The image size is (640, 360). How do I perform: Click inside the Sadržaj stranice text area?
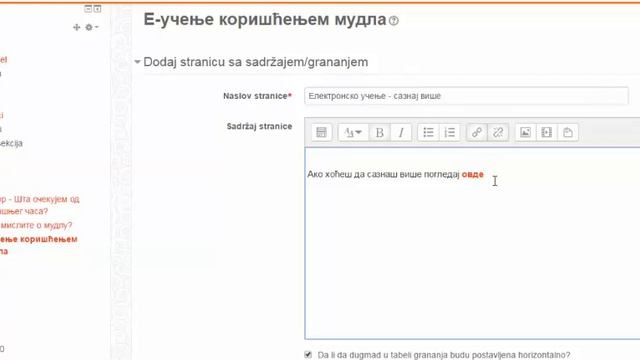click(x=472, y=243)
